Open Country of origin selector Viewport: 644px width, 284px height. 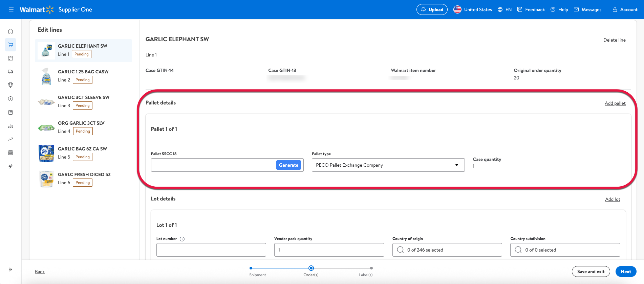tap(447, 250)
